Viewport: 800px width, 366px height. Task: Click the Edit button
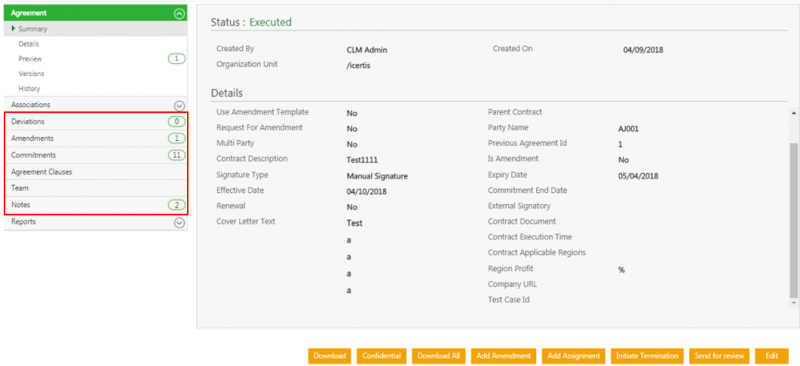[x=772, y=356]
